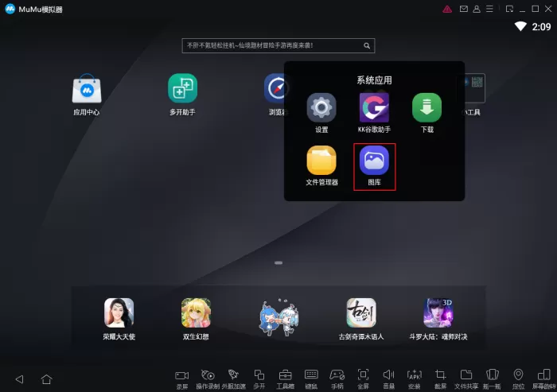Click APK 安装 install button

415,378
